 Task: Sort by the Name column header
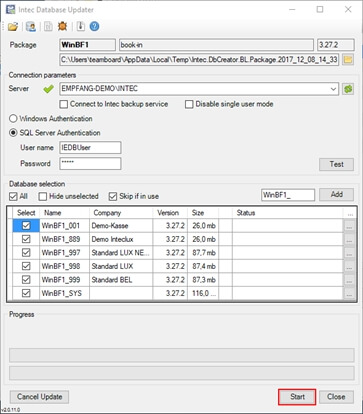(x=64, y=213)
